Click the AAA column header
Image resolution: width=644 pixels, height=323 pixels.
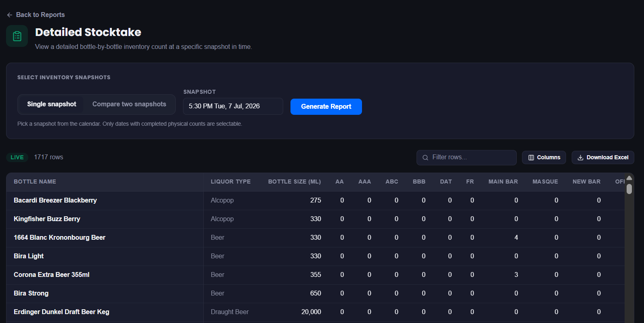(x=364, y=182)
